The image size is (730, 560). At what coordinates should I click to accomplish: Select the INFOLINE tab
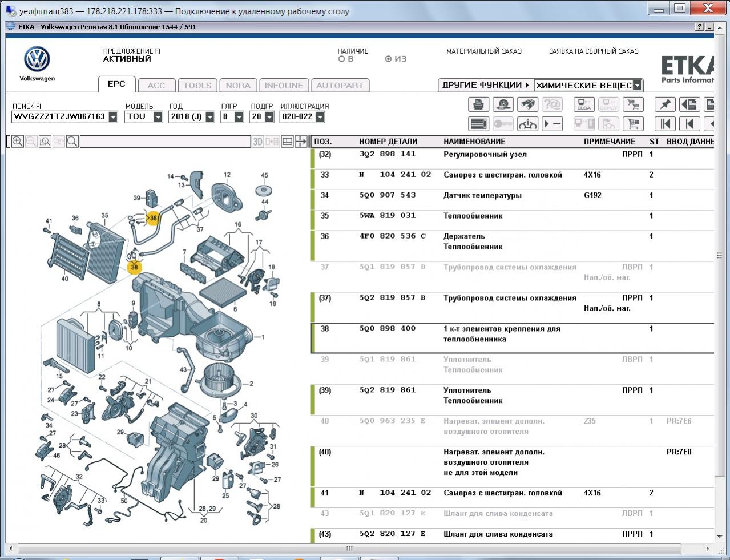tap(284, 86)
